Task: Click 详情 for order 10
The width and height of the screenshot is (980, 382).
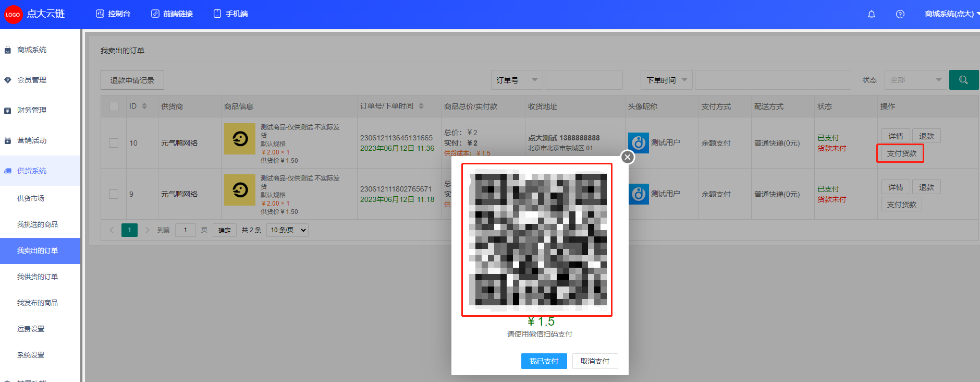Action: pyautogui.click(x=896, y=136)
